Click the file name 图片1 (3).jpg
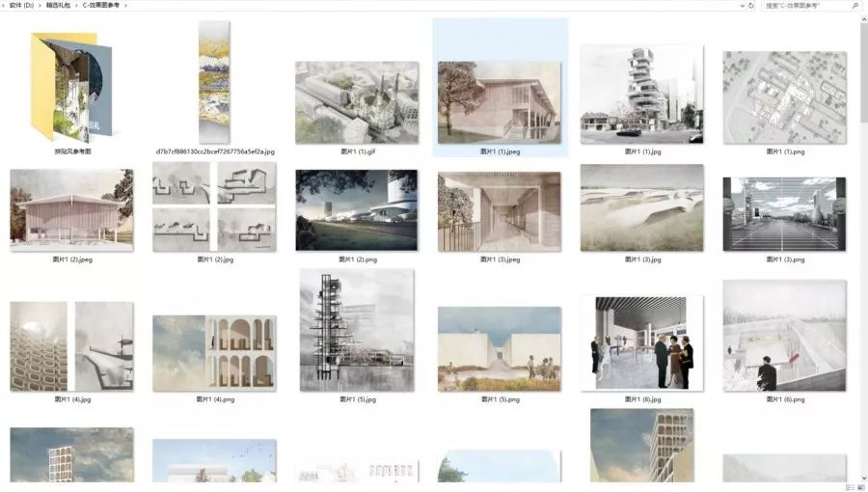Screen dimensions: 868x492 pos(642,260)
